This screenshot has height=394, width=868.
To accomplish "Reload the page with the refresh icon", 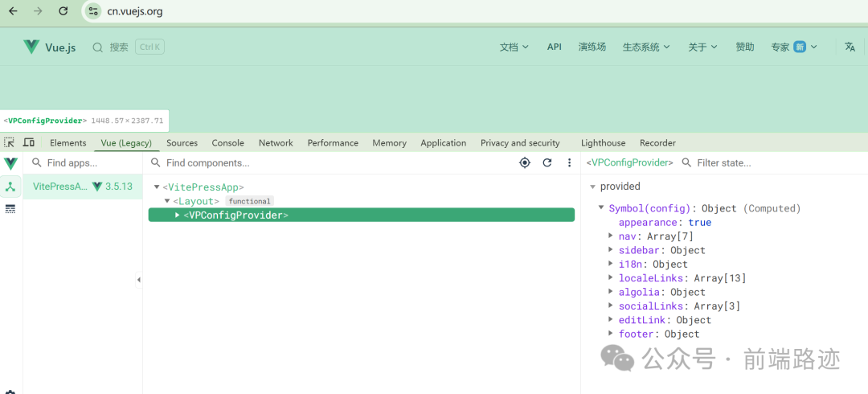I will [x=63, y=11].
